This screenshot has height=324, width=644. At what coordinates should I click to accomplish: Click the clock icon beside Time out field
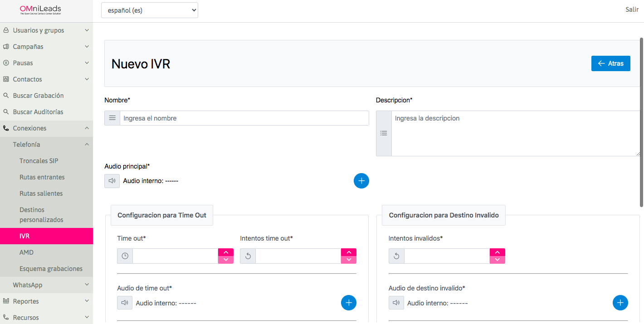pyautogui.click(x=125, y=256)
